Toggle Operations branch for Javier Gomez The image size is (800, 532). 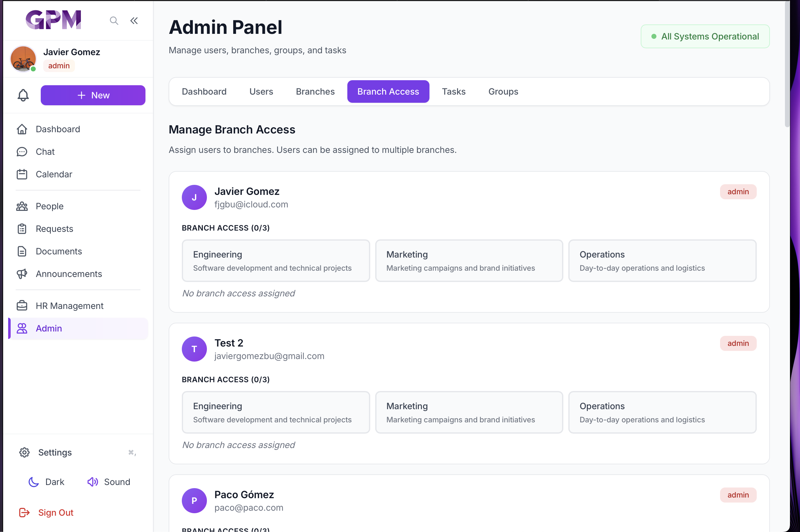662,261
